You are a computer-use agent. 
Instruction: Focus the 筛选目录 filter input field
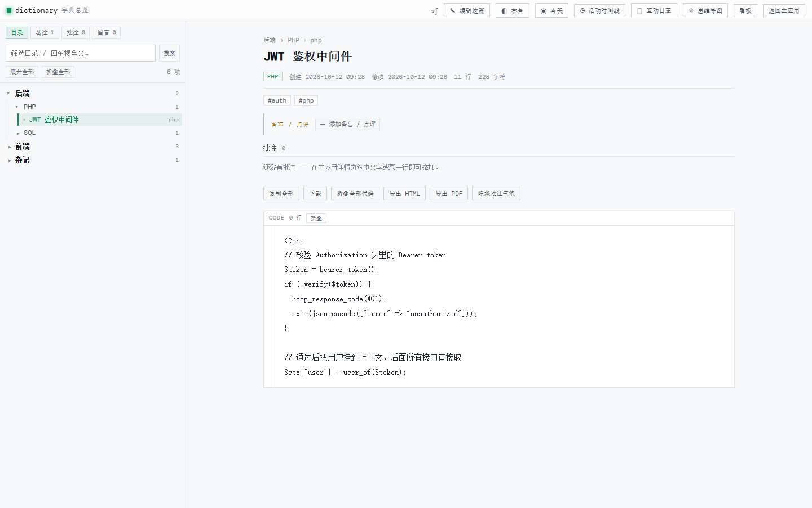(81, 53)
